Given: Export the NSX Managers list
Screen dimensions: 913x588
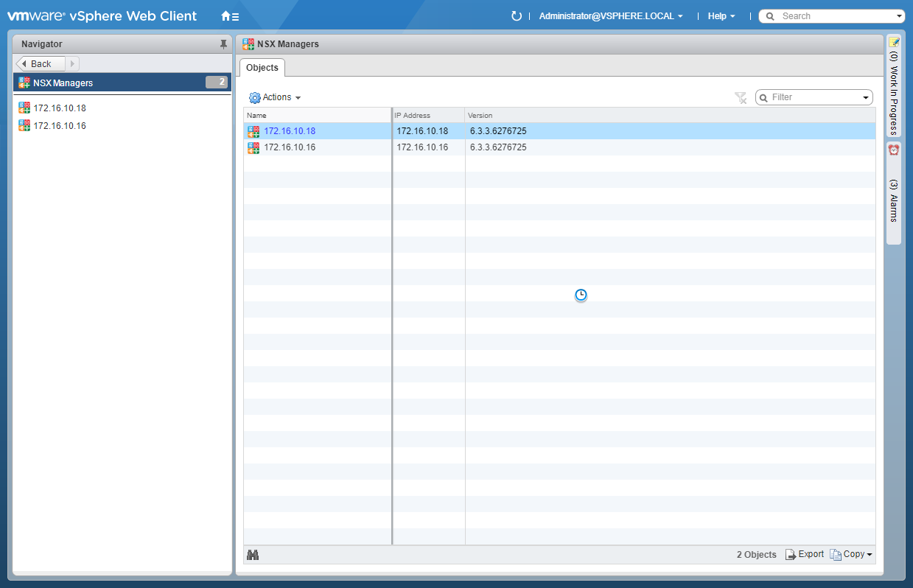Looking at the screenshot, I should point(804,554).
